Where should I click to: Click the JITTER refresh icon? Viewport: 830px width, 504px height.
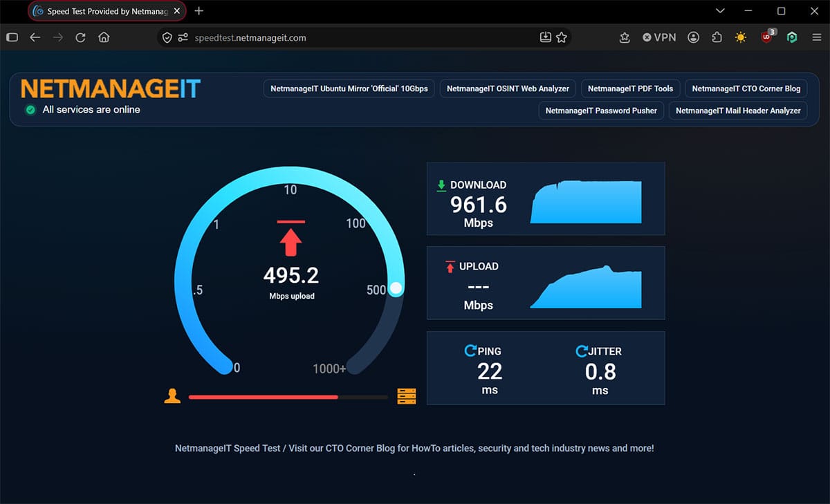coord(582,351)
